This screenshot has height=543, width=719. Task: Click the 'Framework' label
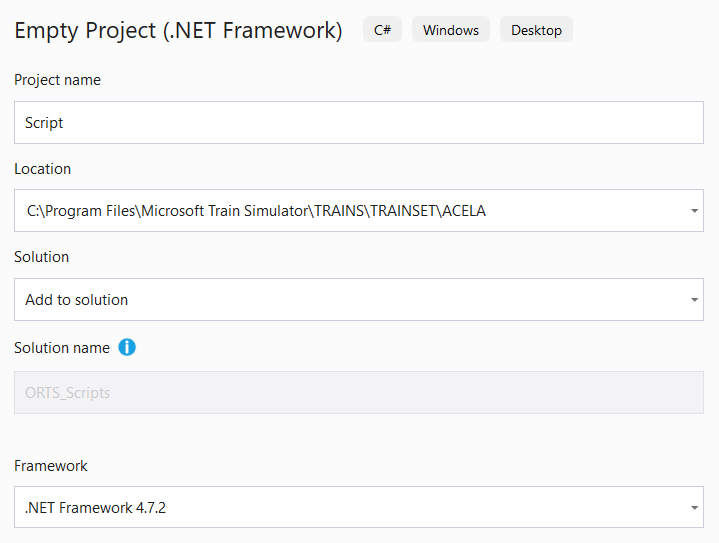click(51, 466)
